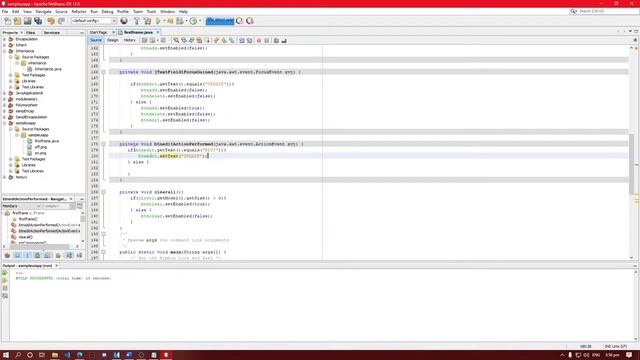Click the Search field at top right
Screen dimensions: 640x360
(x=605, y=11)
